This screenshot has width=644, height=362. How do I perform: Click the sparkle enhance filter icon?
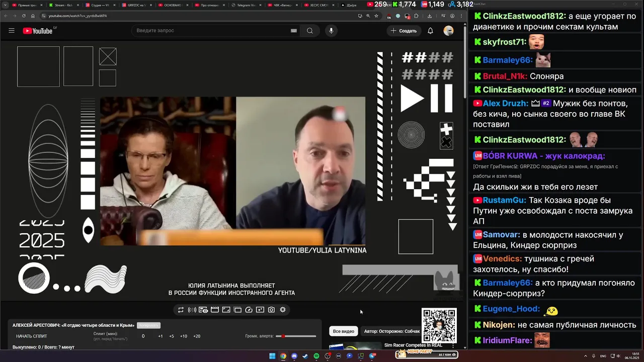coord(260,310)
